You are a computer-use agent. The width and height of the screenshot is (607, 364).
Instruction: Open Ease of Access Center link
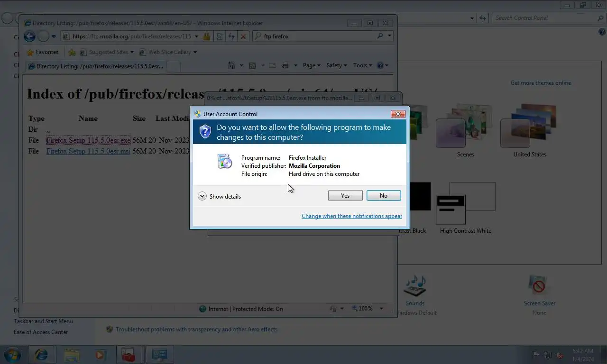tap(41, 332)
